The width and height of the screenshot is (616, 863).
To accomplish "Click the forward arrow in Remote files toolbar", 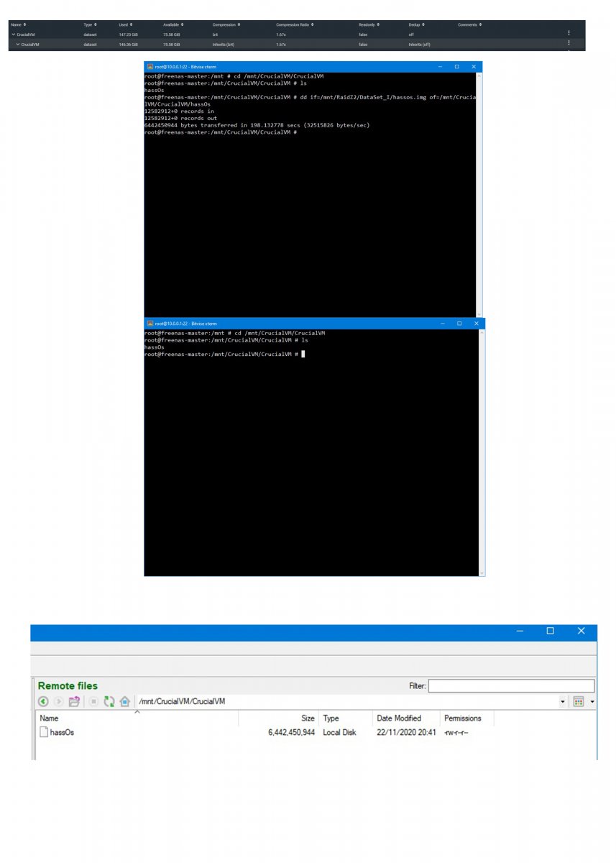I will 59,701.
